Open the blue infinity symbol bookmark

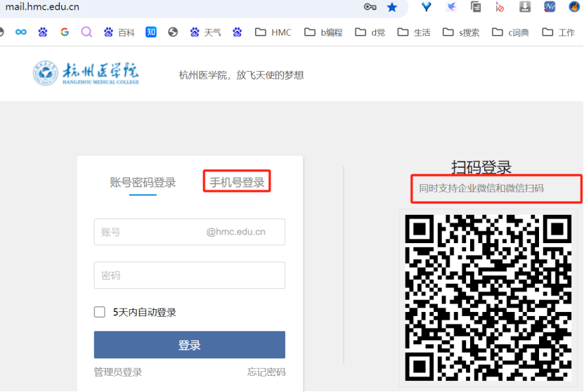(21, 32)
